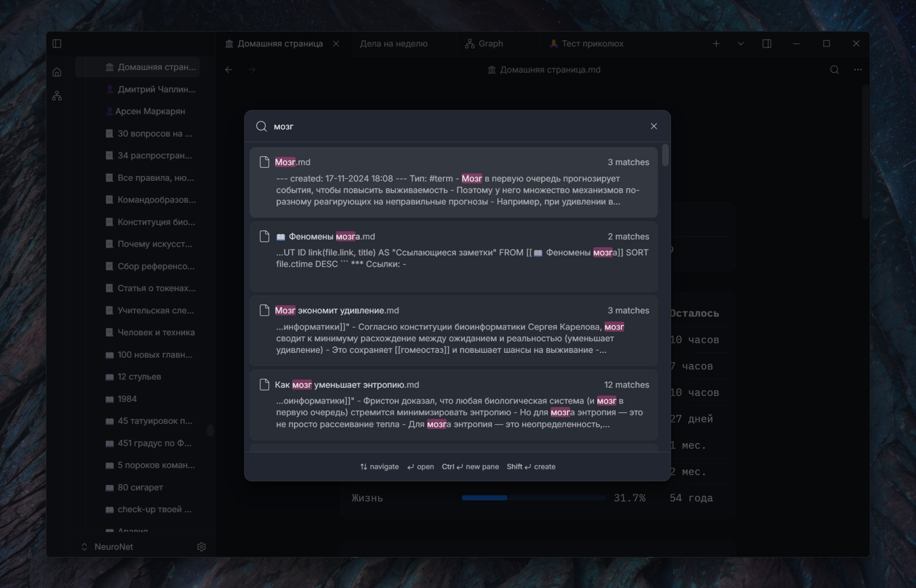The image size is (916, 588).
Task: Click file icon of Как мозг уменьшает энтропию
Action: [x=265, y=384]
